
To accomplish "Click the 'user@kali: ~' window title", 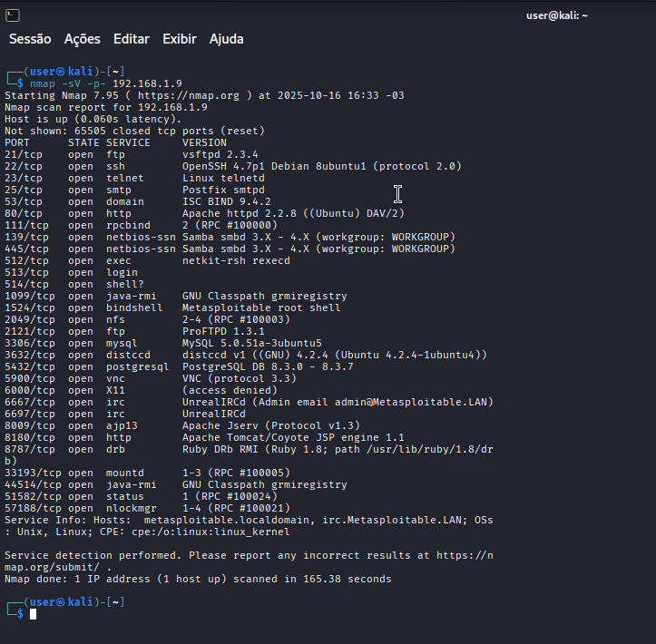I will click(557, 15).
